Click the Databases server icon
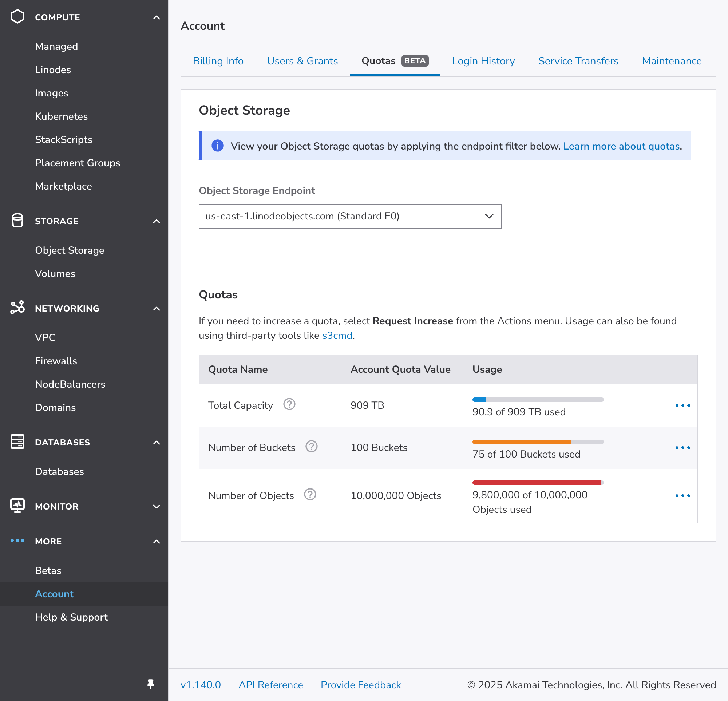728x701 pixels. (x=17, y=442)
